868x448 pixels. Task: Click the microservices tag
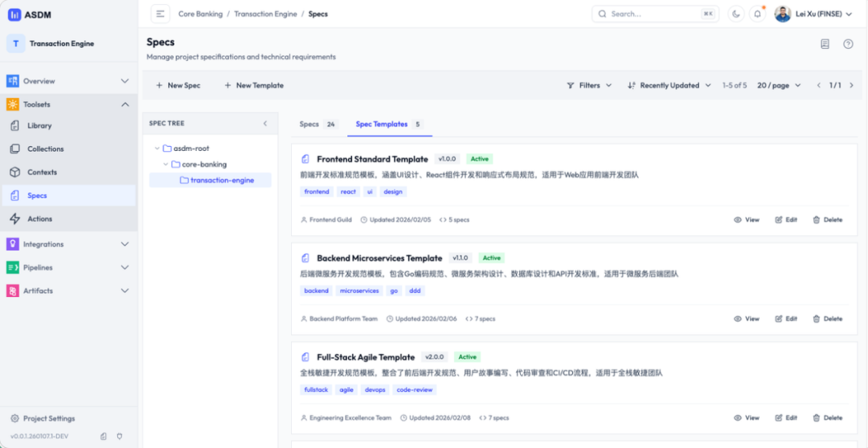[359, 291]
